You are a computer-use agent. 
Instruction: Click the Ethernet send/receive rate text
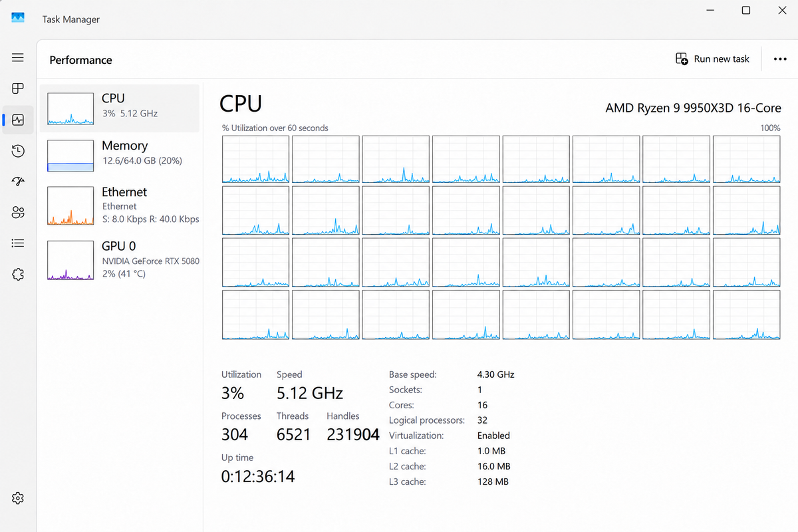tap(151, 219)
